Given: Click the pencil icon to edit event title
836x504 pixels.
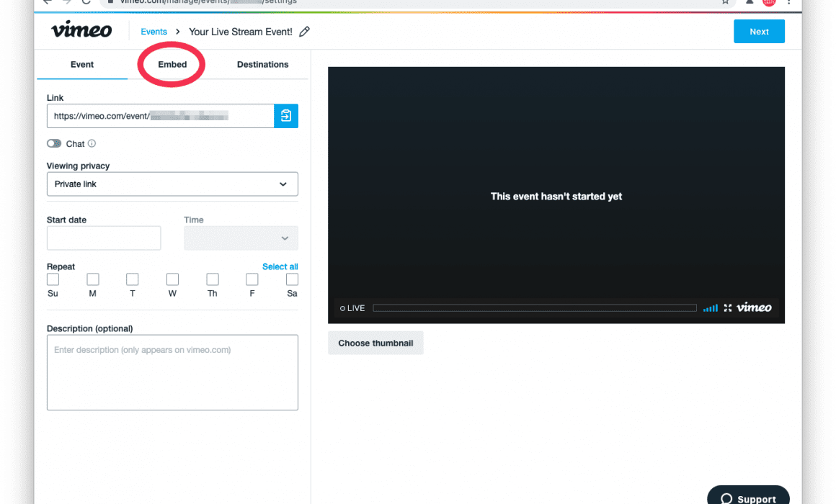Looking at the screenshot, I should click(x=305, y=32).
